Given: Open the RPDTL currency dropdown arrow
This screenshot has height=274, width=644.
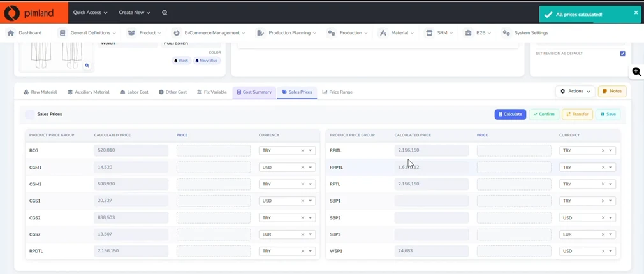Looking at the screenshot, I should [310, 251].
